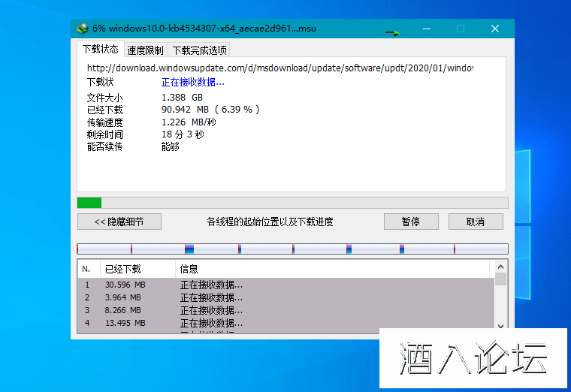
Task: Select the 下载完成选项 tab
Action: click(x=198, y=50)
